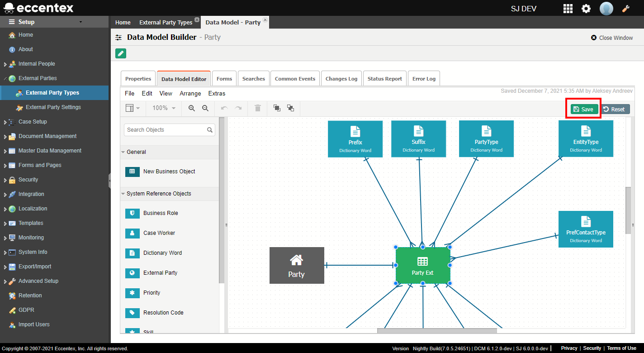Click the send-to-back icon in the toolbar
This screenshot has width=644, height=353.
[291, 108]
